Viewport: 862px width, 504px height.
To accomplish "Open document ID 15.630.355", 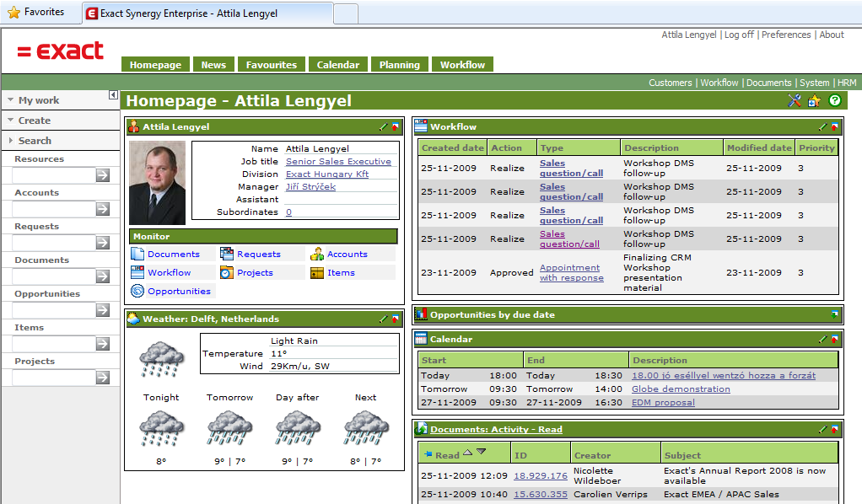I will 541,495.
